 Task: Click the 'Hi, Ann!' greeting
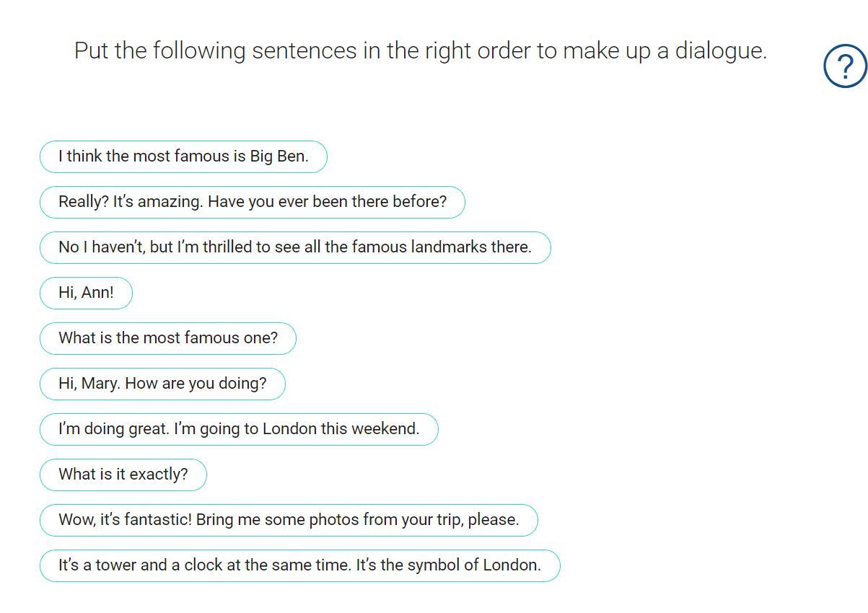point(86,293)
